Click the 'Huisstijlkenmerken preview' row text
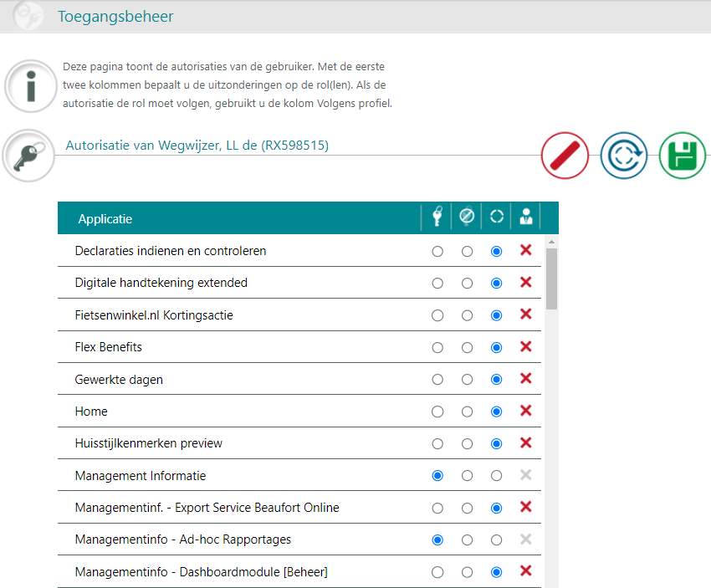The width and height of the screenshot is (711, 588). pyautogui.click(x=149, y=443)
